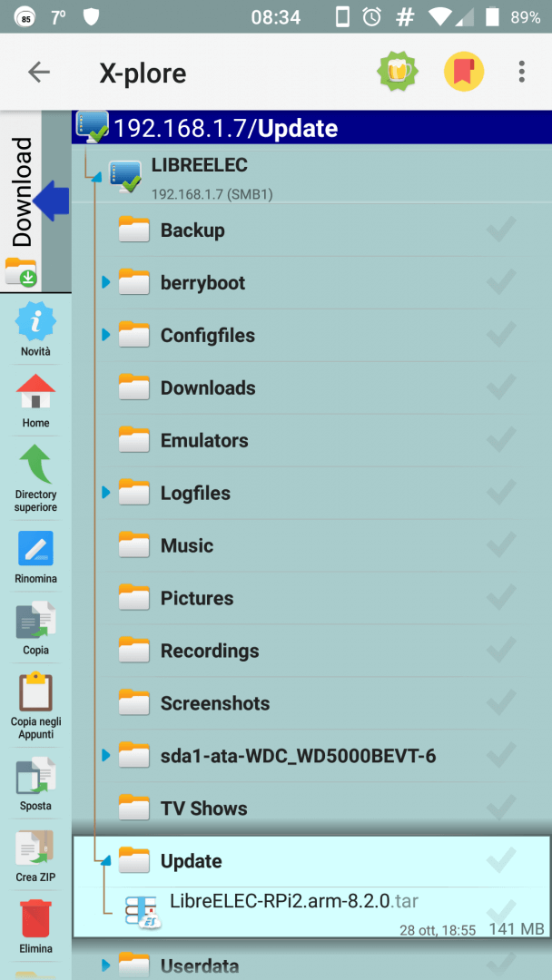Expand the sda1-ata-WDC_WD5000BEVT-6 drive arrow
The width and height of the screenshot is (552, 980).
point(106,756)
